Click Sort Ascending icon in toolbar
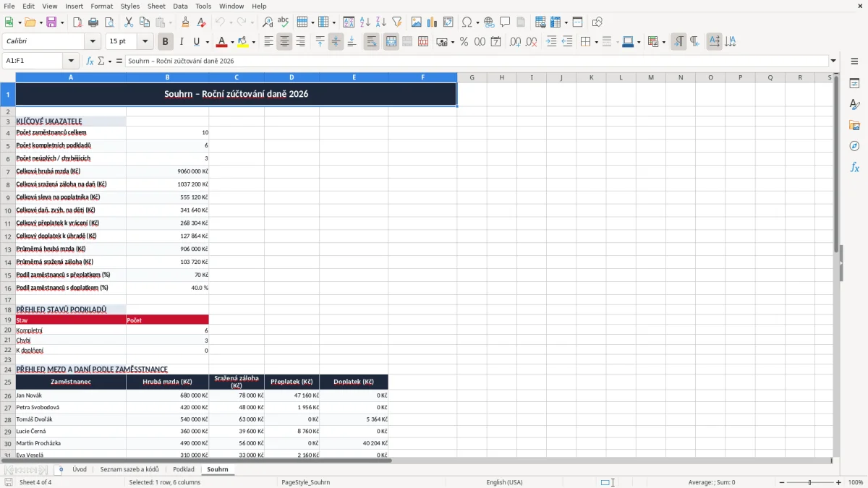Image resolution: width=868 pixels, height=488 pixels. (365, 22)
